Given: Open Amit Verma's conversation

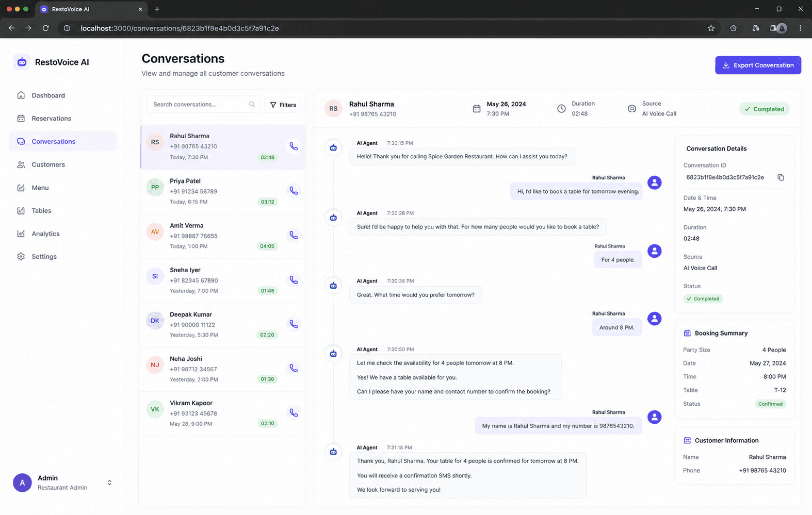Looking at the screenshot, I should click(223, 236).
